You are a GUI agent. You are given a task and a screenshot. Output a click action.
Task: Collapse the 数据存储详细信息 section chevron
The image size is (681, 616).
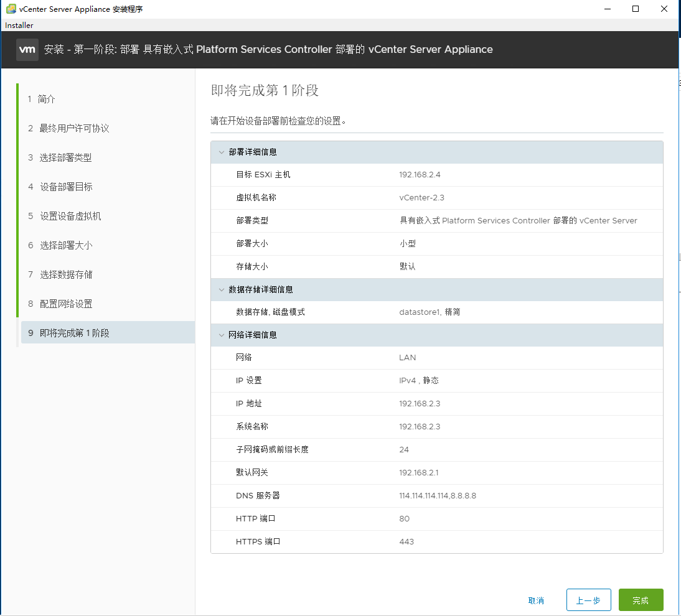(222, 290)
